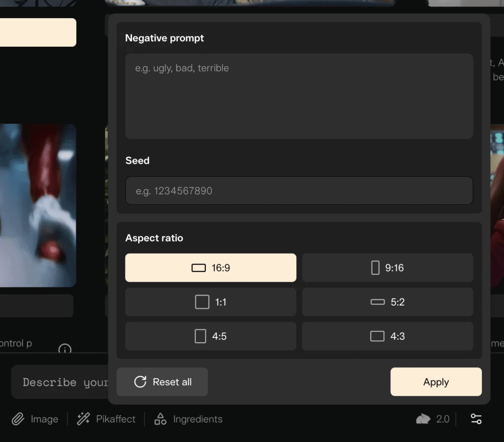Click the circular arrow reset icon
This screenshot has width=504, height=442.
tap(140, 382)
